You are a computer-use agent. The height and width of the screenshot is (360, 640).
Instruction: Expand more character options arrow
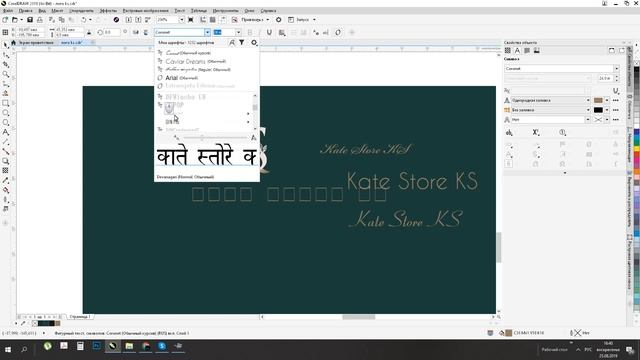pyautogui.click(x=565, y=173)
